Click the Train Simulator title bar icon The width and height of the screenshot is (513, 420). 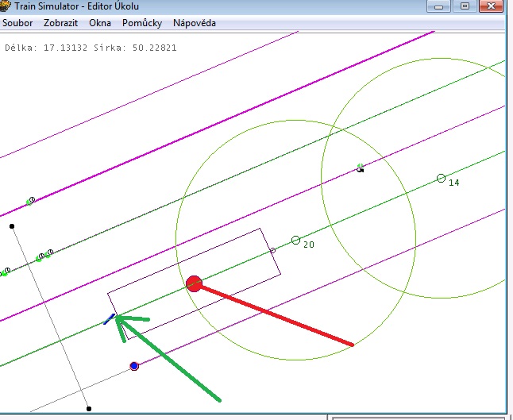pyautogui.click(x=6, y=6)
